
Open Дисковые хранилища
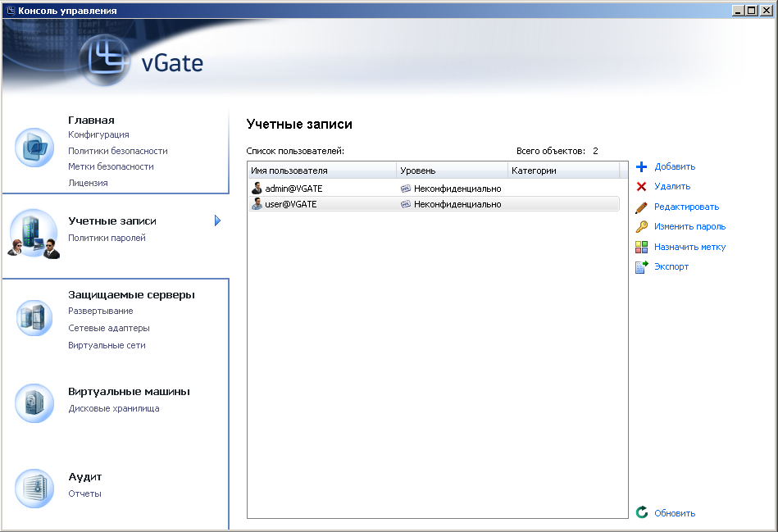click(x=114, y=408)
